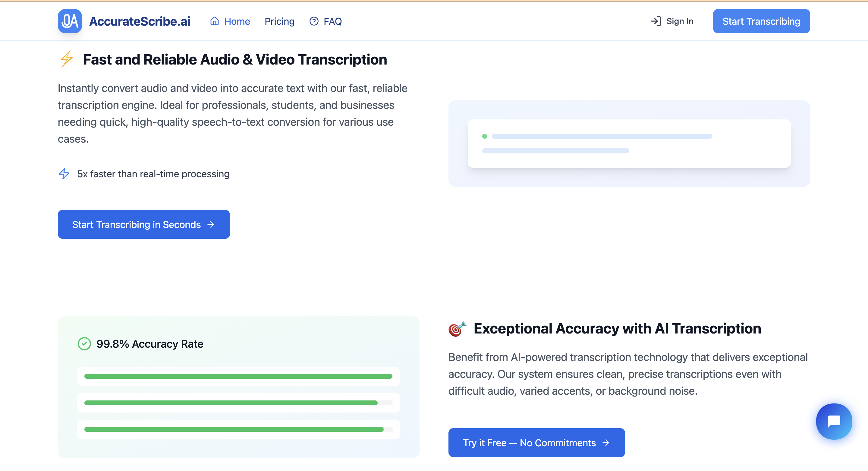Open the Pricing page link
The width and height of the screenshot is (868, 471).
pos(279,21)
